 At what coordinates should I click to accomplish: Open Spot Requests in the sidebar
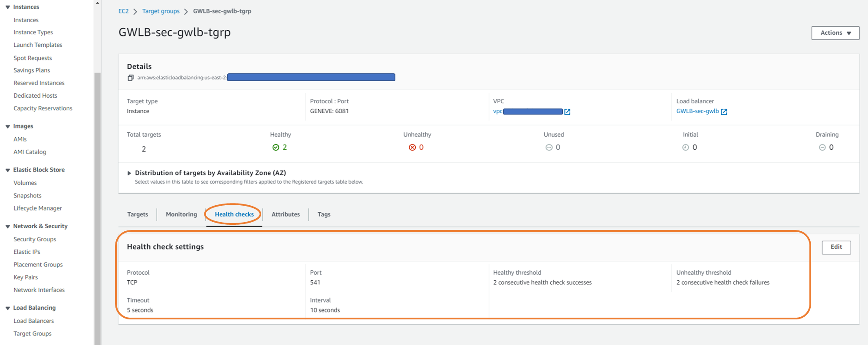pos(33,58)
